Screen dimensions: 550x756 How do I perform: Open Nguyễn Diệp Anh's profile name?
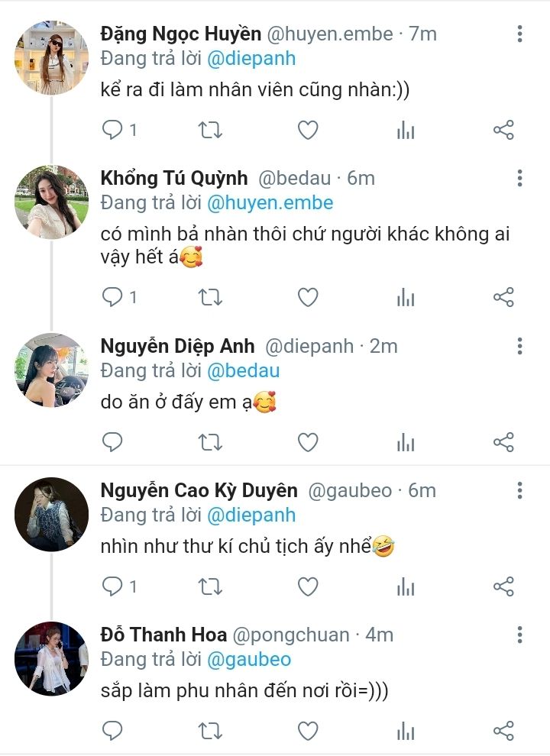click(178, 346)
